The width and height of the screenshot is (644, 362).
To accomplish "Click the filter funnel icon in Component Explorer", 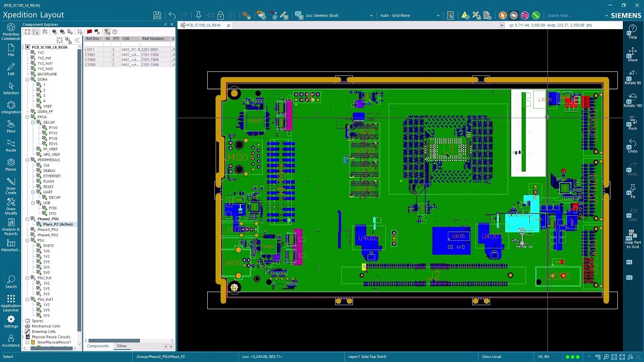I will pyautogui.click(x=107, y=32).
